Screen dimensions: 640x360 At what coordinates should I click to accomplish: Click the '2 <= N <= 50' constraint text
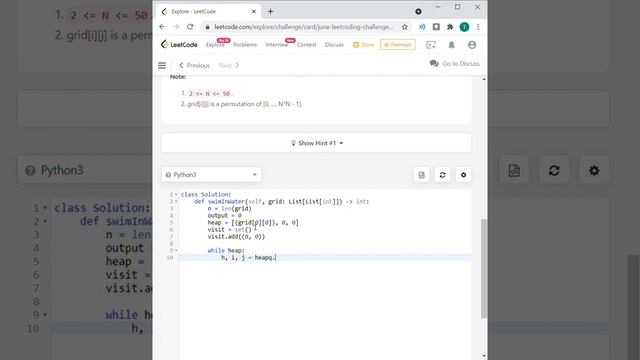point(209,94)
